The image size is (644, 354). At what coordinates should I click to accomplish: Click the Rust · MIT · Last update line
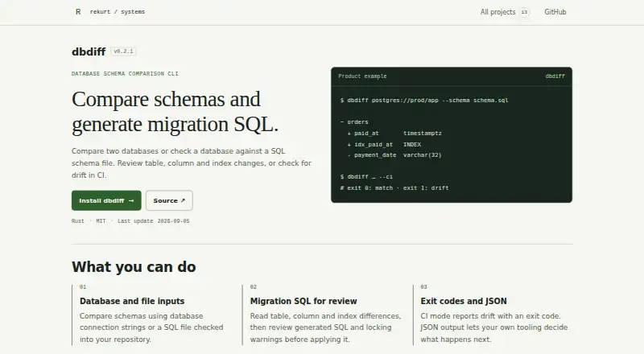(x=130, y=221)
